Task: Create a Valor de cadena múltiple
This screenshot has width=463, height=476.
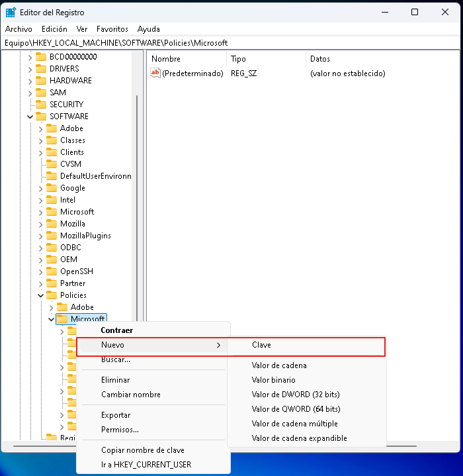Action: 306,424
